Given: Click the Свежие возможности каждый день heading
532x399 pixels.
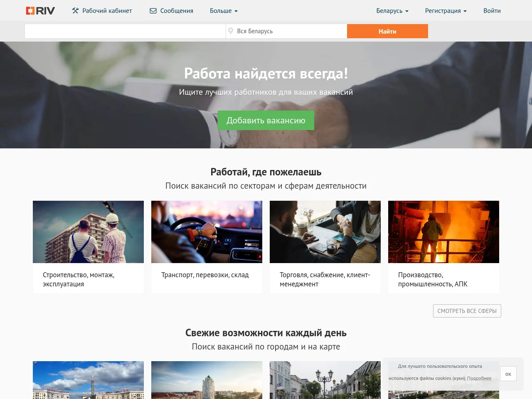Looking at the screenshot, I should pos(266,333).
